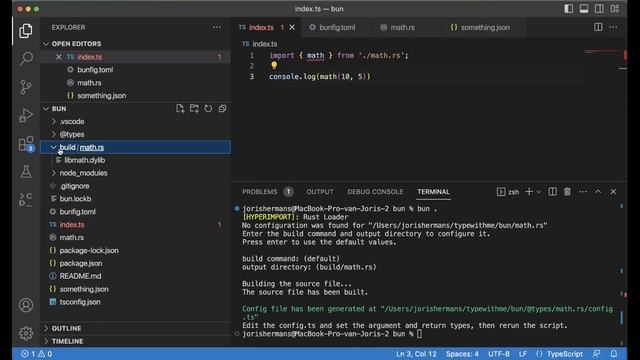640x360 pixels.
Task: Click Spaces: 4 indentation setting
Action: 462,354
